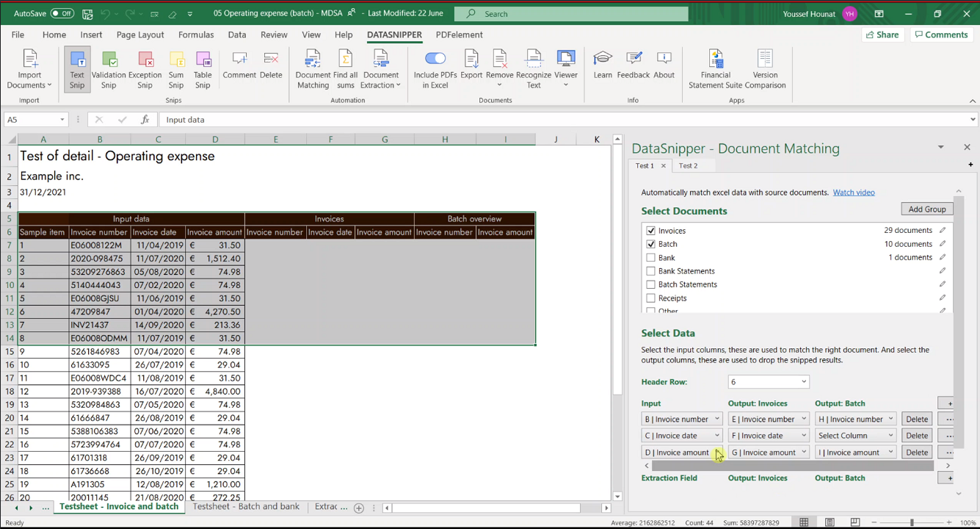Image resolution: width=980 pixels, height=529 pixels.
Task: Launch the Financial Statement Suite app
Action: click(x=716, y=70)
